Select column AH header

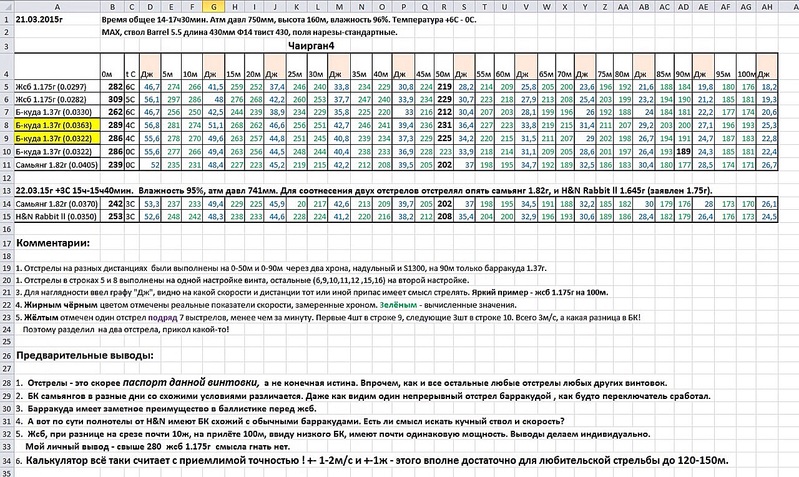tap(767, 7)
